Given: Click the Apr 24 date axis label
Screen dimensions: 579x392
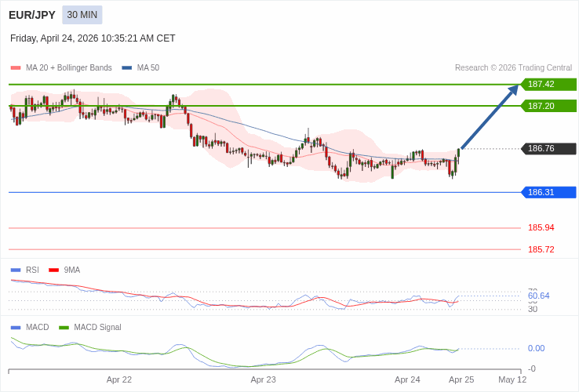Looking at the screenshot, I should click(407, 379).
